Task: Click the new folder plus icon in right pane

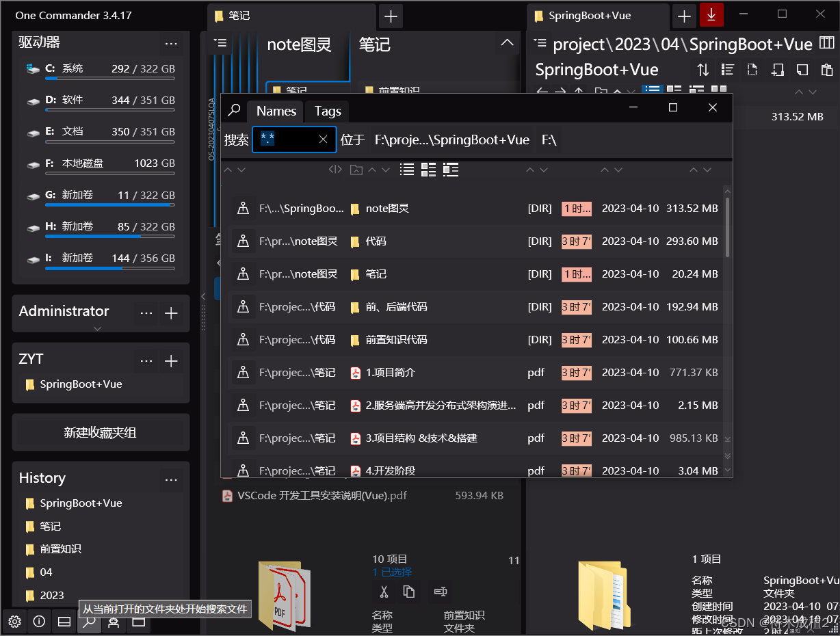Action: coord(777,70)
